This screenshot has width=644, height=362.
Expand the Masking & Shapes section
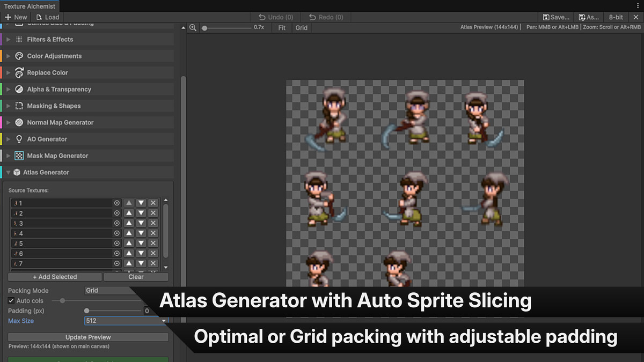88,106
